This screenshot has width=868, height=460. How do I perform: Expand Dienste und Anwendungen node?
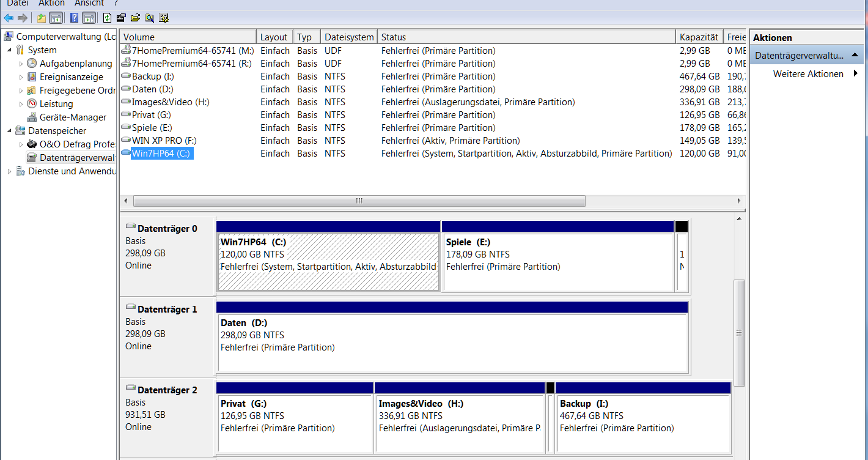pos(9,171)
